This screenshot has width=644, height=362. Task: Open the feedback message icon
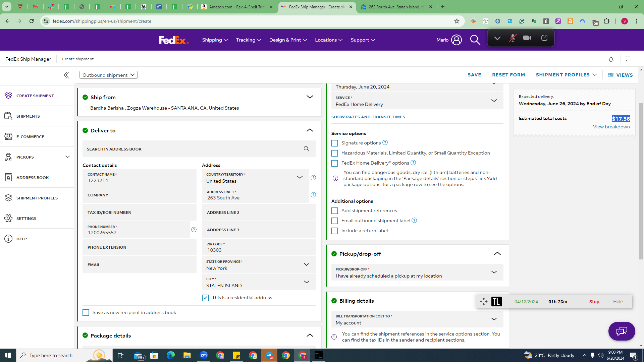[x=628, y=59]
